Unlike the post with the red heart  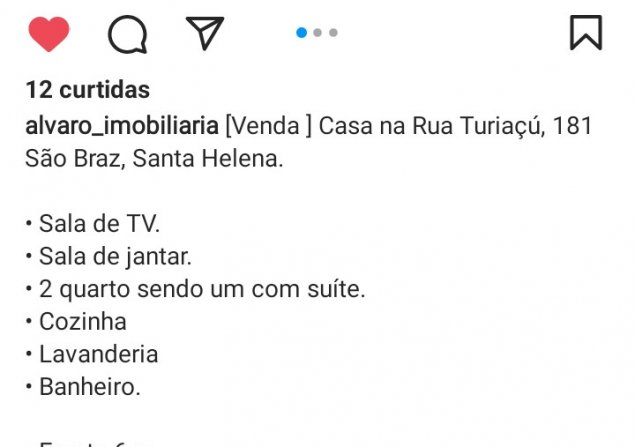point(48,34)
